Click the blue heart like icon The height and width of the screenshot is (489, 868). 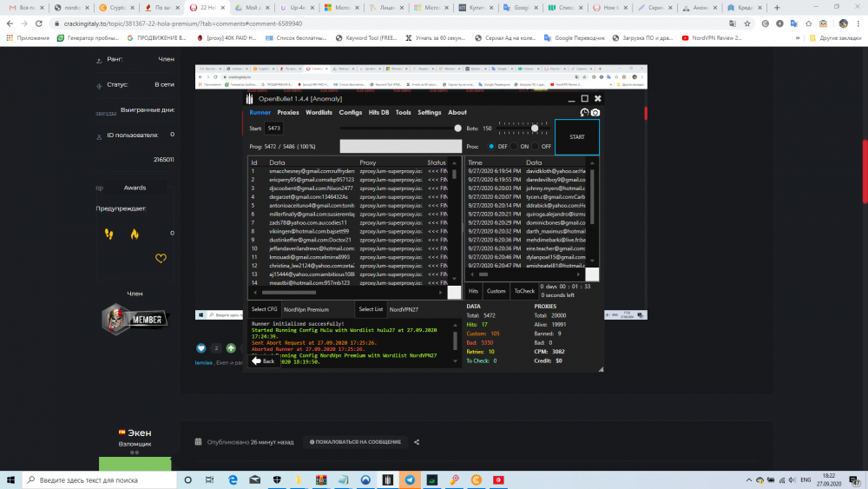[x=201, y=348]
